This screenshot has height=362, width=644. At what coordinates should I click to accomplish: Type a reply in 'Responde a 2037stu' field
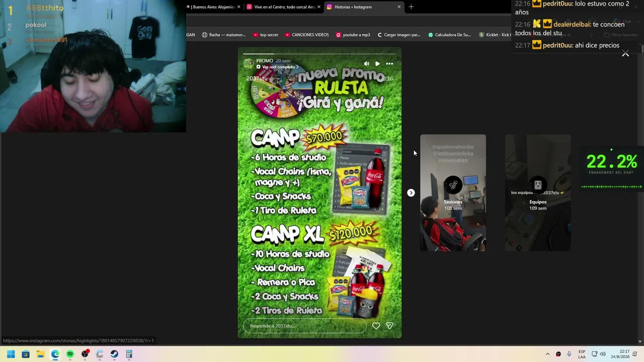tap(305, 326)
